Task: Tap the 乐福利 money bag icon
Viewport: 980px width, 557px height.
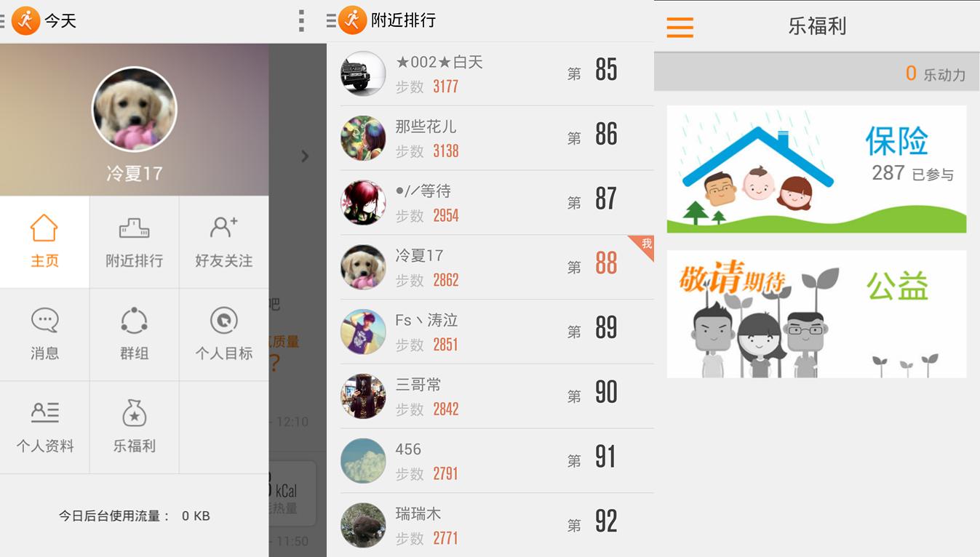Action: (134, 412)
